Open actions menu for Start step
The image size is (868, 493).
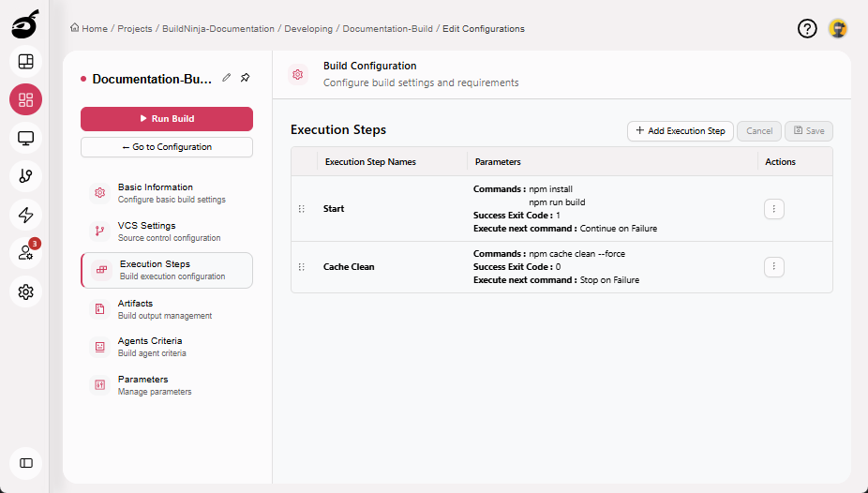click(x=773, y=209)
